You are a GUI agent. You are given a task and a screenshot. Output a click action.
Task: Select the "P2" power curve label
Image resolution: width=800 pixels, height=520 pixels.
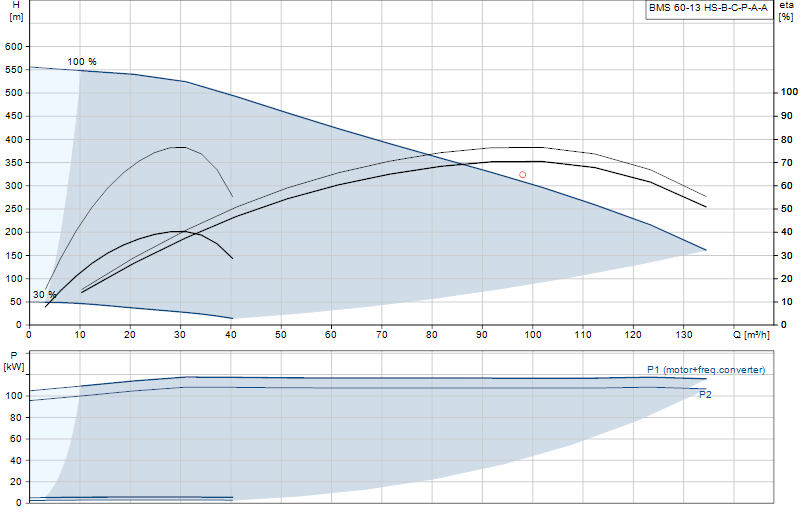(x=705, y=394)
